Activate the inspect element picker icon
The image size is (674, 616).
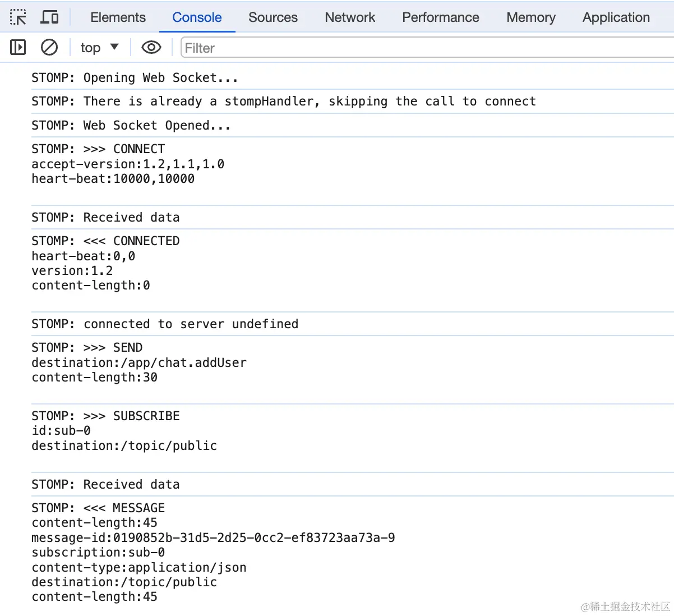[18, 17]
